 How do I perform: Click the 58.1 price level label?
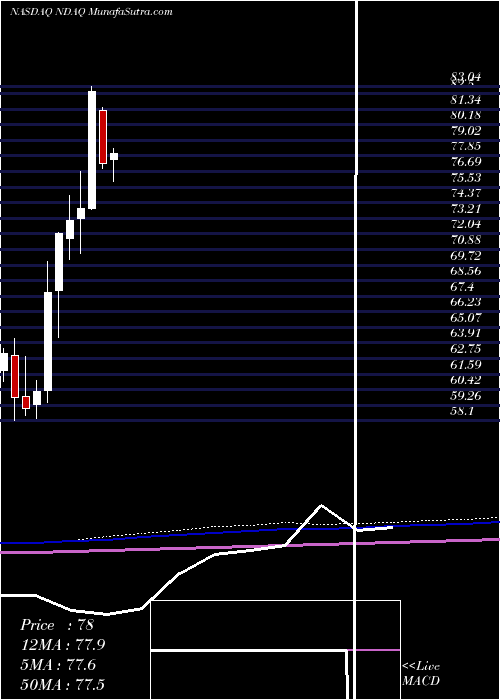[x=462, y=411]
